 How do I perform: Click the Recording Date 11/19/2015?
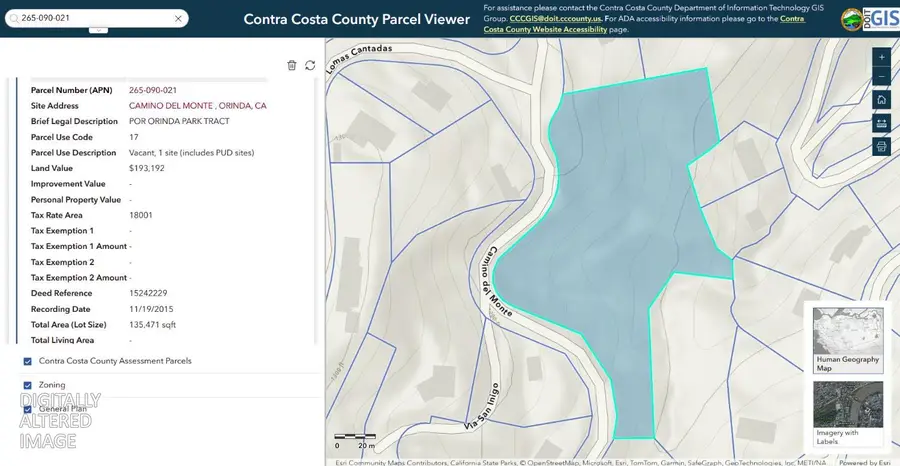click(151, 309)
